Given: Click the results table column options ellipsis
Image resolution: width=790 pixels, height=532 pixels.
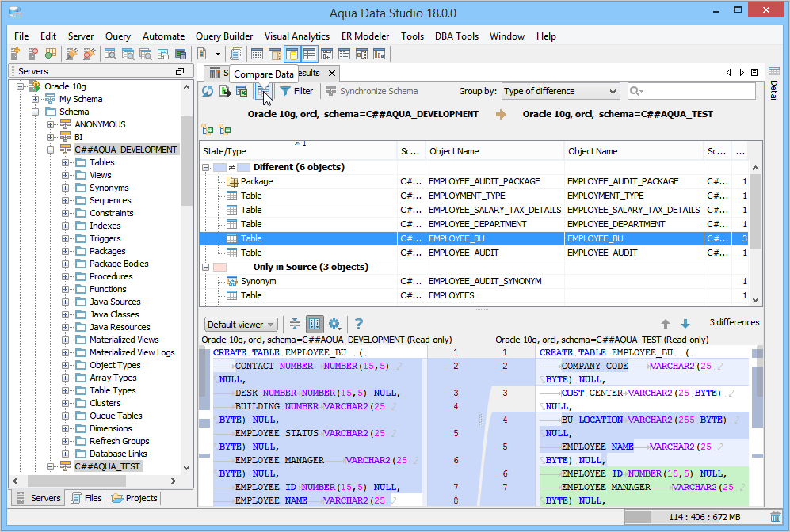Looking at the screenshot, I should (x=740, y=151).
